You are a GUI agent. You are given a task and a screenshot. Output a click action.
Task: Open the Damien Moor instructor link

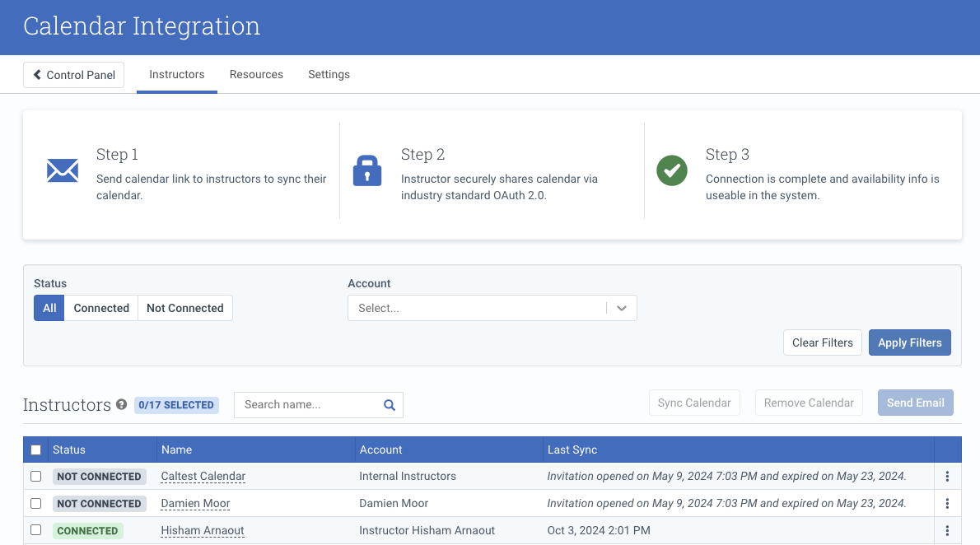196,503
